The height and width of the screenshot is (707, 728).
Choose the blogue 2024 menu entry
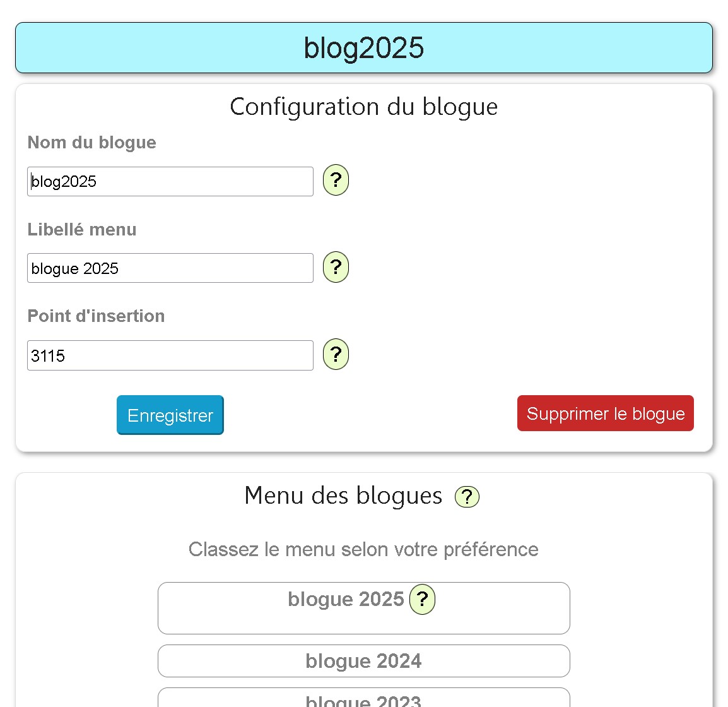click(x=363, y=661)
